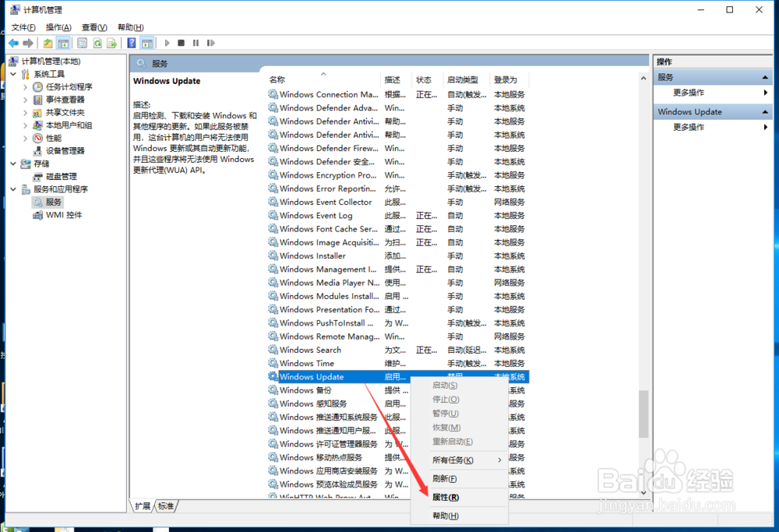Click the Export list toolbar icon

[112, 43]
